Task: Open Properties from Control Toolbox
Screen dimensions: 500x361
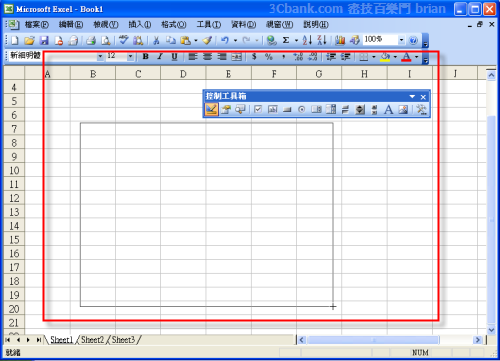Action: point(226,109)
